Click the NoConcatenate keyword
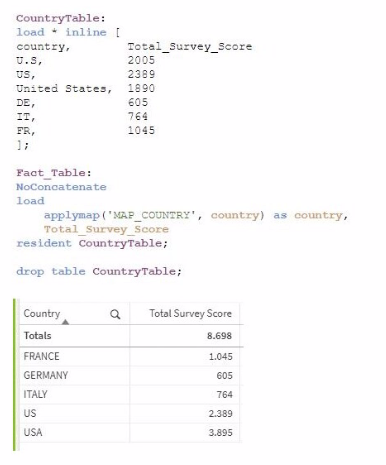 click(61, 187)
